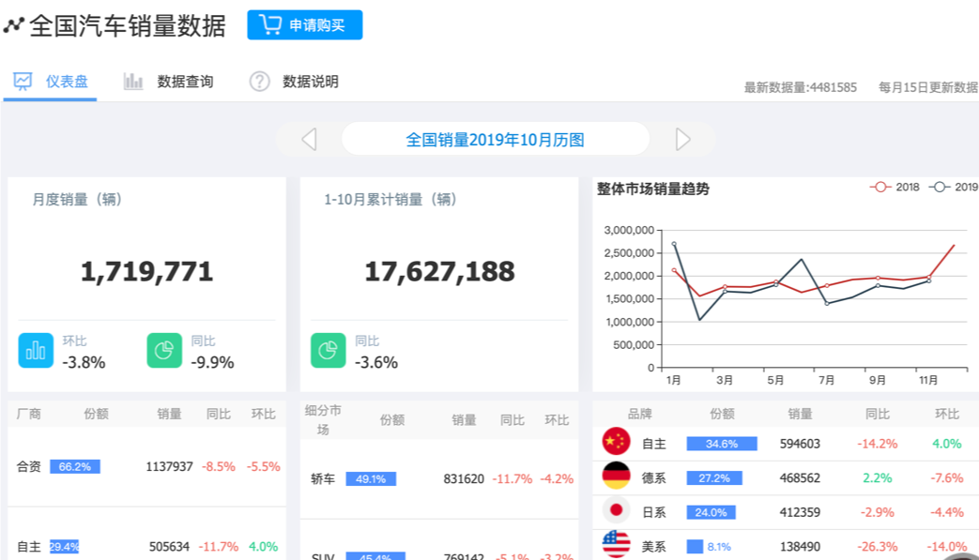The width and height of the screenshot is (979, 560).
Task: Go to previous month with left arrow
Action: coord(309,140)
